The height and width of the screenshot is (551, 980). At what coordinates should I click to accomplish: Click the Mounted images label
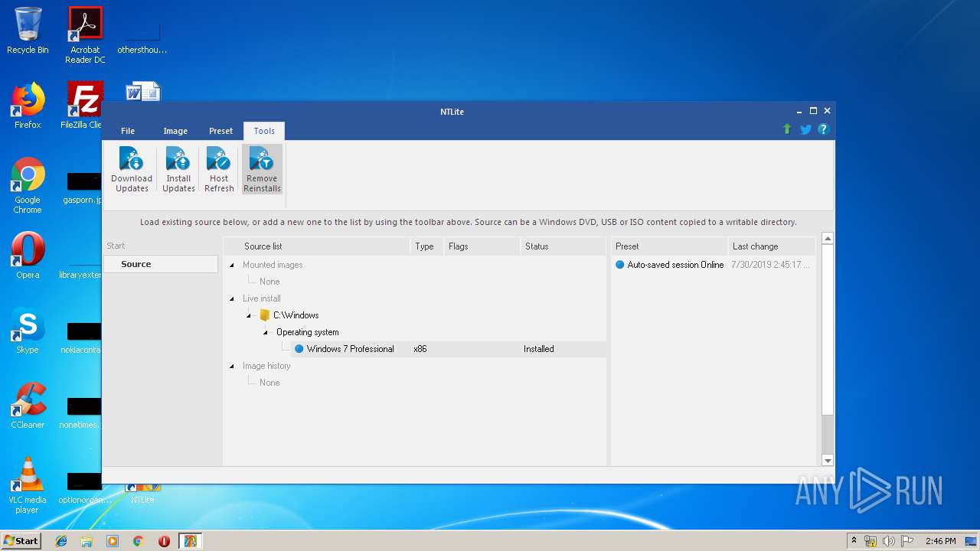coord(273,265)
